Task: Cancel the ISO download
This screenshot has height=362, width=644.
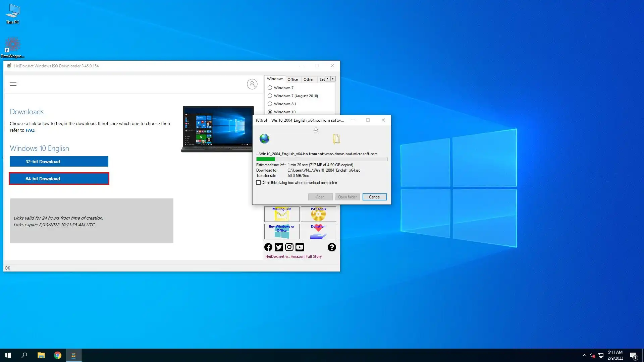Action: [x=374, y=197]
